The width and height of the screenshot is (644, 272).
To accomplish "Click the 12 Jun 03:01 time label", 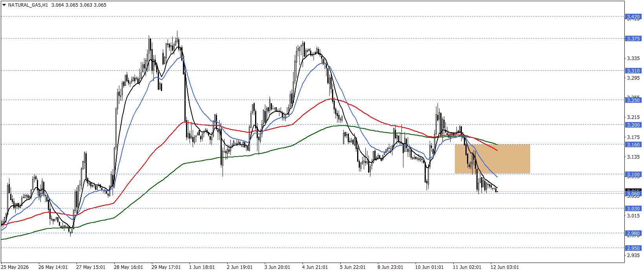I will tap(505, 267).
